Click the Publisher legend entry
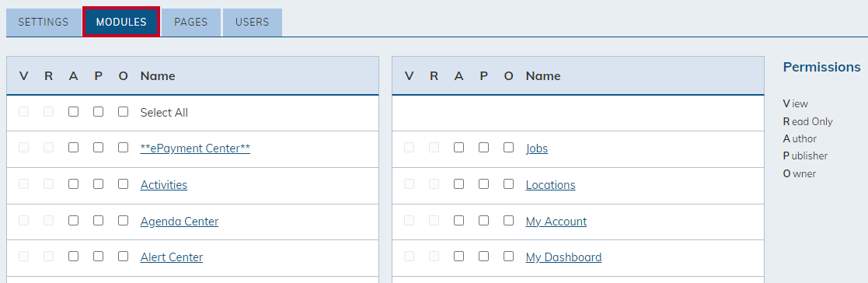Screen dimensions: 868x283 coord(805,155)
